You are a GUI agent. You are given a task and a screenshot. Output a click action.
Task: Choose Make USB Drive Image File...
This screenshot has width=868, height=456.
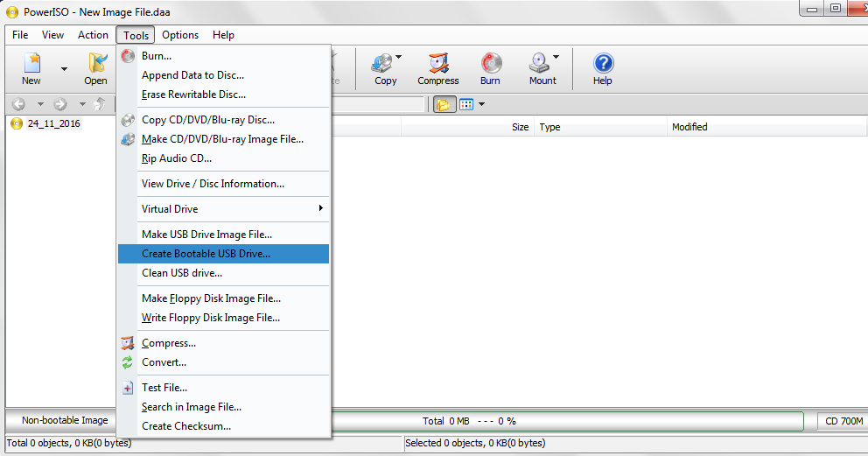pyautogui.click(x=224, y=235)
